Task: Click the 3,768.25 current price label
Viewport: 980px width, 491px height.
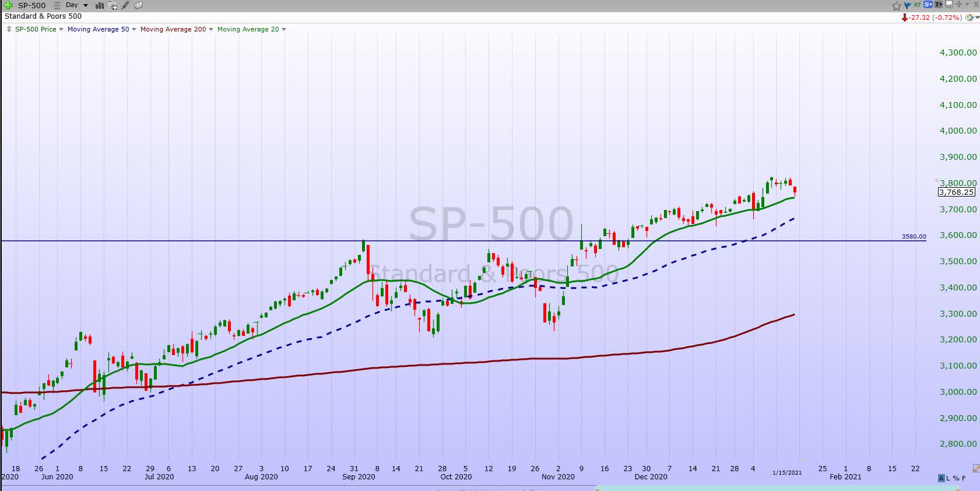Action: coord(956,192)
